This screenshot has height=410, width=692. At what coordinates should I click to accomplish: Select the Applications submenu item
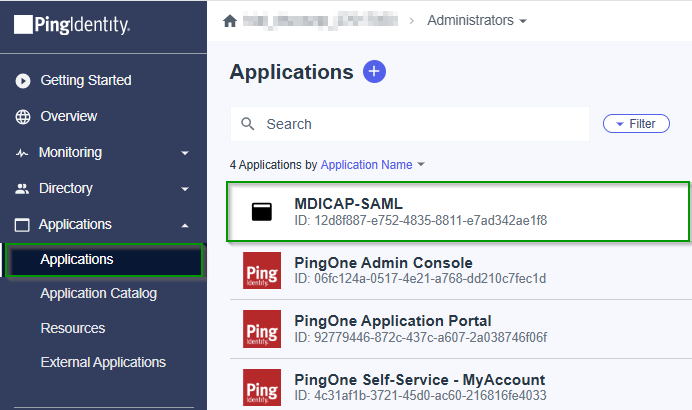[104, 260]
